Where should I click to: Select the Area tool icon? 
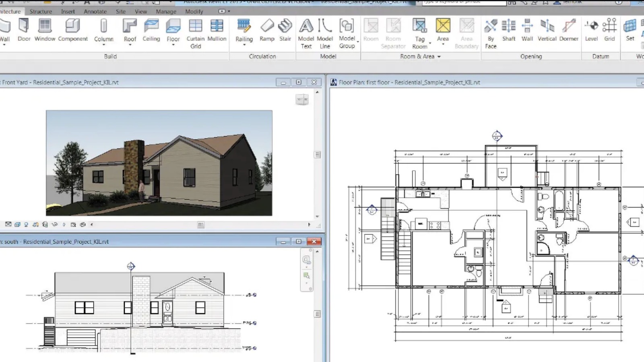pyautogui.click(x=443, y=26)
